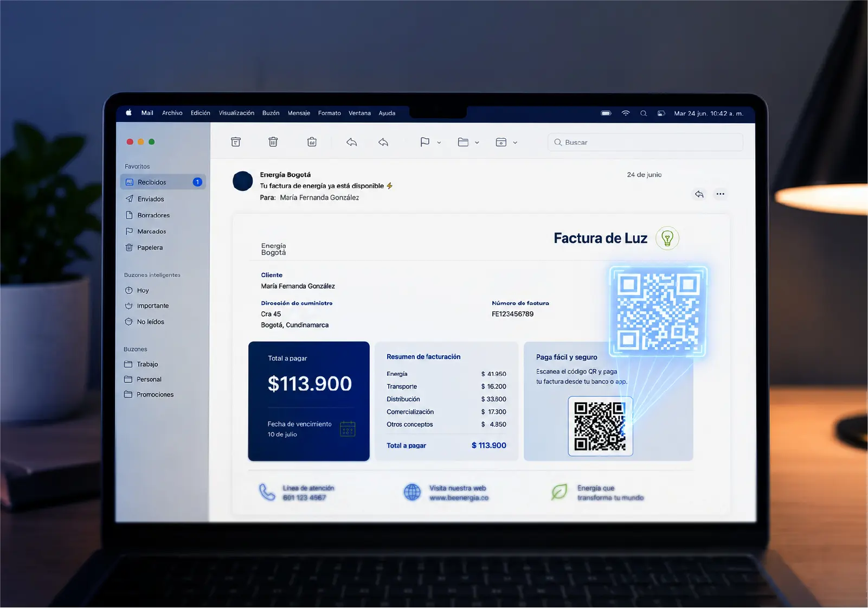868x608 pixels.
Task: Click the Favoritos section header
Action: click(x=137, y=167)
